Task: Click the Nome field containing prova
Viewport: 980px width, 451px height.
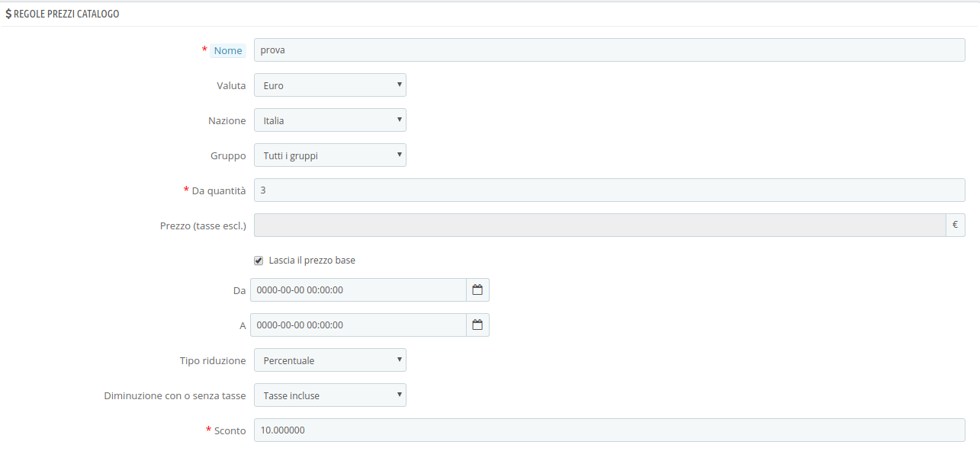Action: coord(609,50)
